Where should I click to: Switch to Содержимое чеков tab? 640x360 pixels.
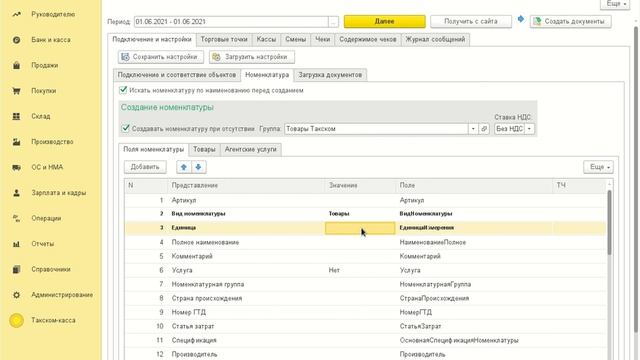coord(368,40)
